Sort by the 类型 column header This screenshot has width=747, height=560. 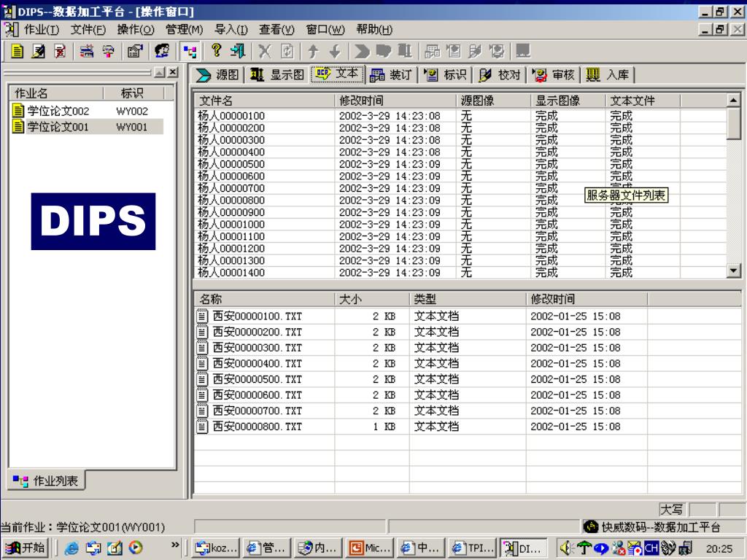(468, 299)
